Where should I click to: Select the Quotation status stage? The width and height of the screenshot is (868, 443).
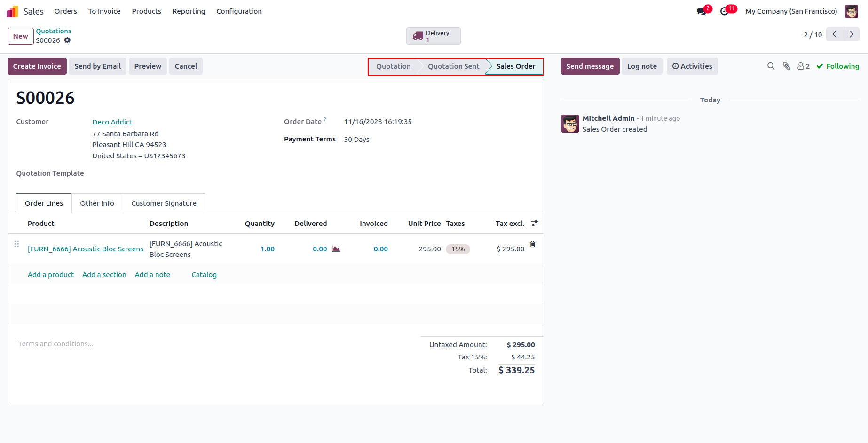394,66
